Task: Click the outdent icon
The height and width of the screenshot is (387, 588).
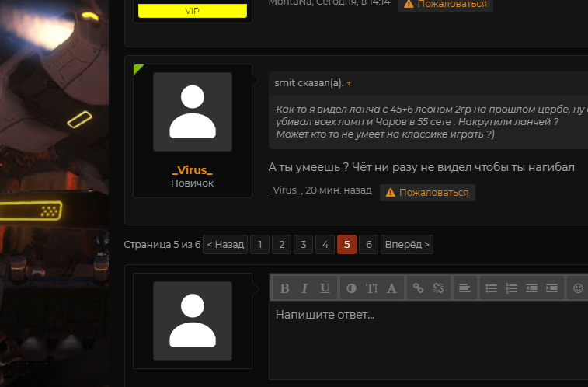Action: tap(531, 288)
